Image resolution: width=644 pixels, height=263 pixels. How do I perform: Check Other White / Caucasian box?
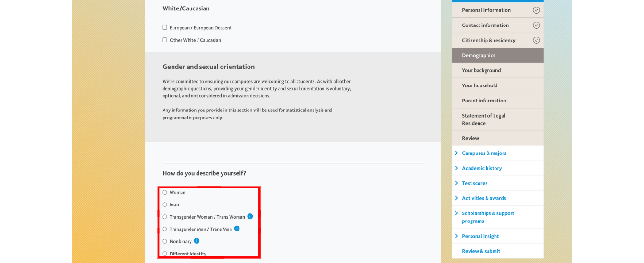coord(165,40)
